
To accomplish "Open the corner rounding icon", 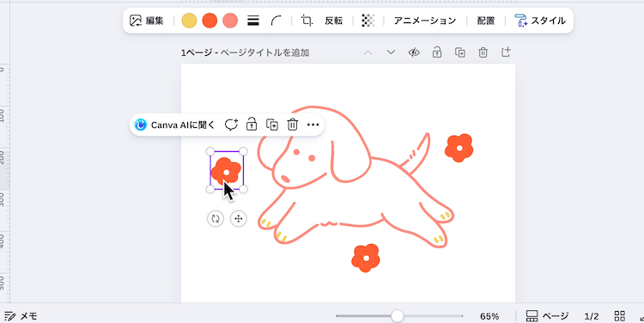I will point(276,21).
